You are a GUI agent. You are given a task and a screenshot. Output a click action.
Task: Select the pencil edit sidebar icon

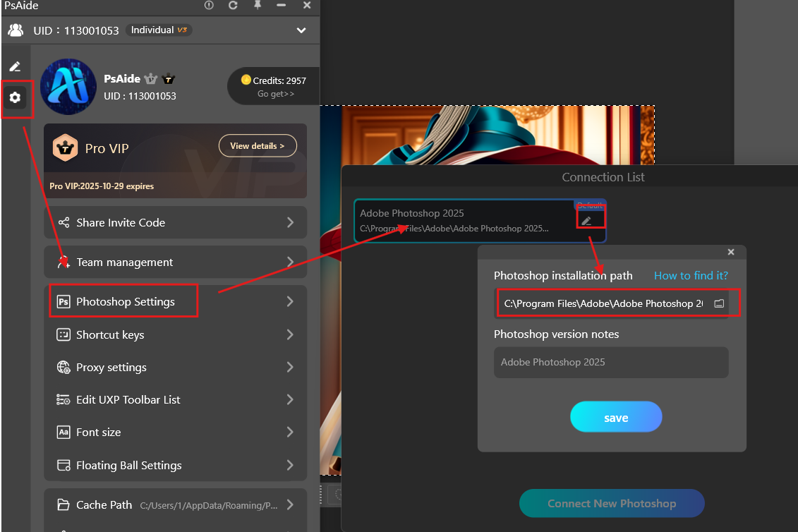coord(15,67)
